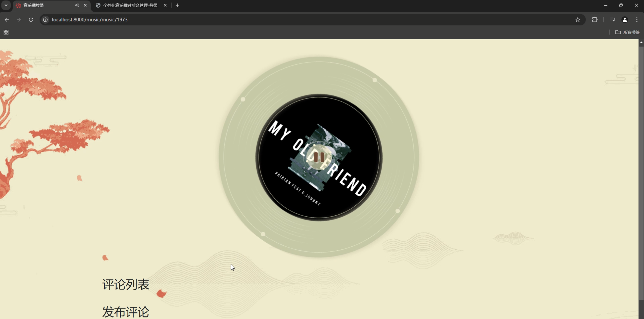Open the Chrome three-dot menu
This screenshot has height=319, width=644.
coord(637,20)
